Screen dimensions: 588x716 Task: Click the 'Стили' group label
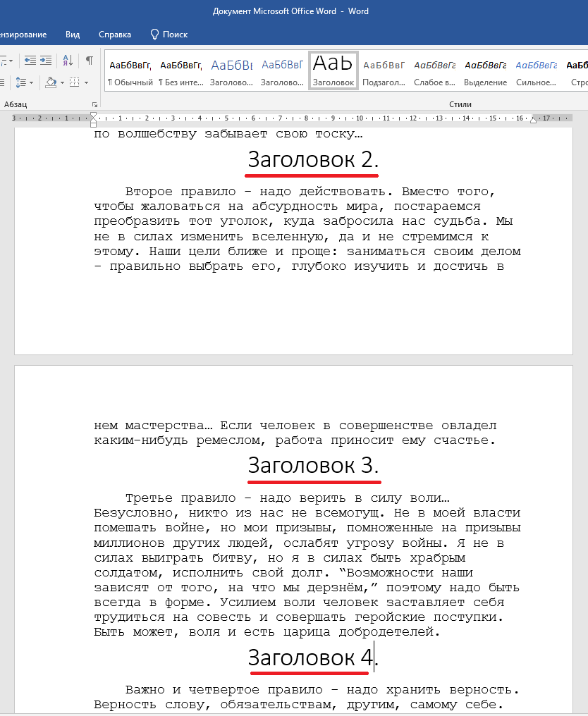pos(460,104)
